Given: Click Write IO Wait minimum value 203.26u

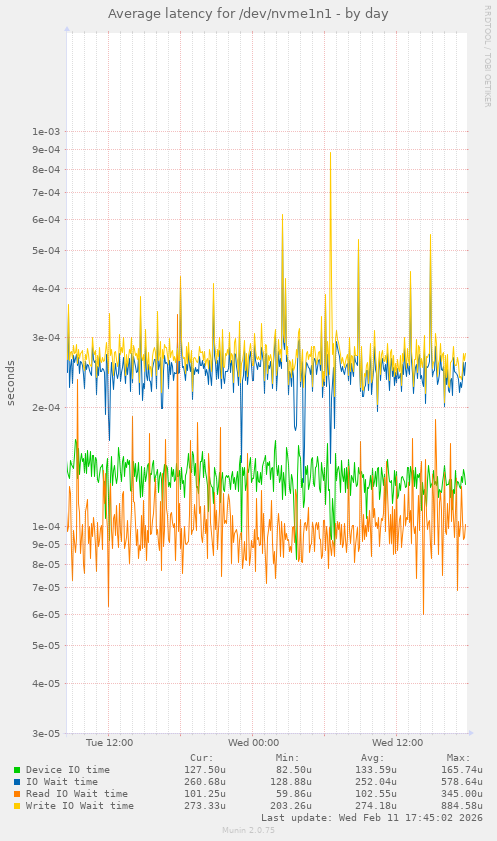Looking at the screenshot, I should tap(290, 805).
